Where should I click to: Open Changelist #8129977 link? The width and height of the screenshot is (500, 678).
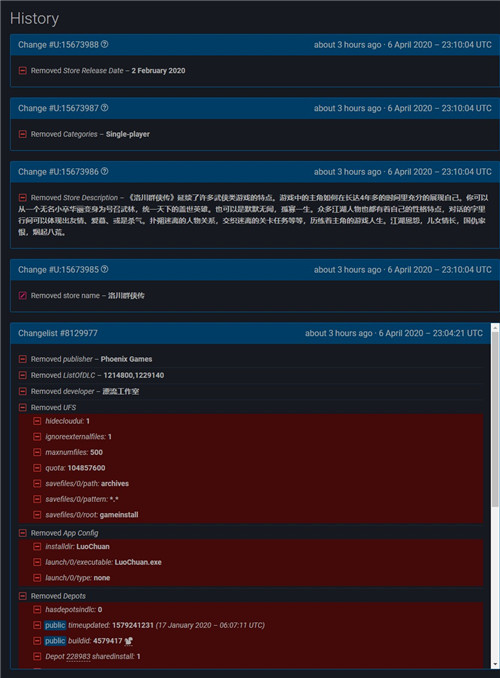tap(58, 333)
